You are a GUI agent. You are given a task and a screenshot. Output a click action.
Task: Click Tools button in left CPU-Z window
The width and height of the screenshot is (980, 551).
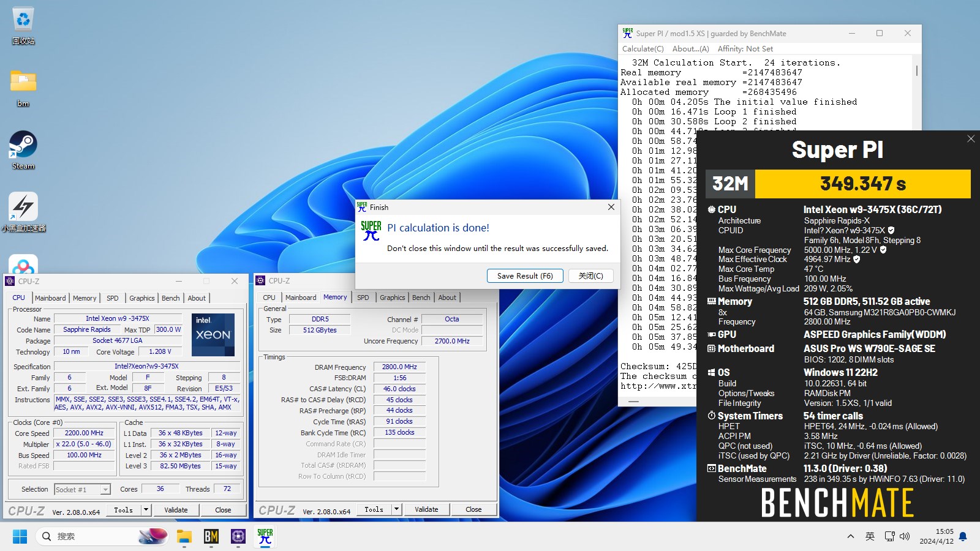pos(124,510)
